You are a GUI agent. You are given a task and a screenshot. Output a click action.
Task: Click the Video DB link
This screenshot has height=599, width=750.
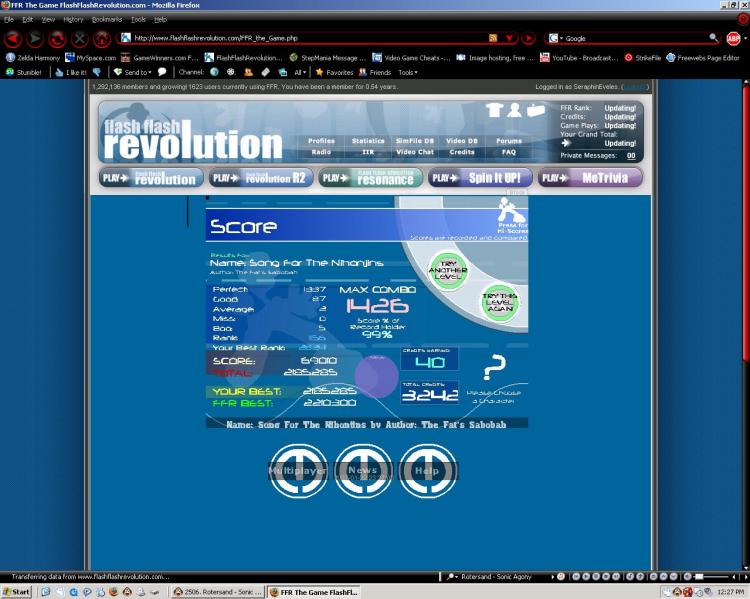pyautogui.click(x=462, y=141)
